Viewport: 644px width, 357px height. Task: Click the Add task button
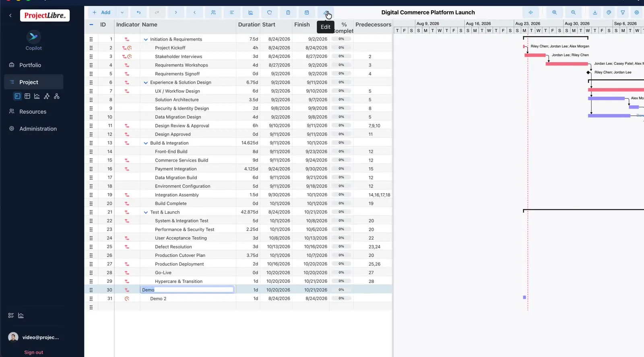pyautogui.click(x=102, y=12)
